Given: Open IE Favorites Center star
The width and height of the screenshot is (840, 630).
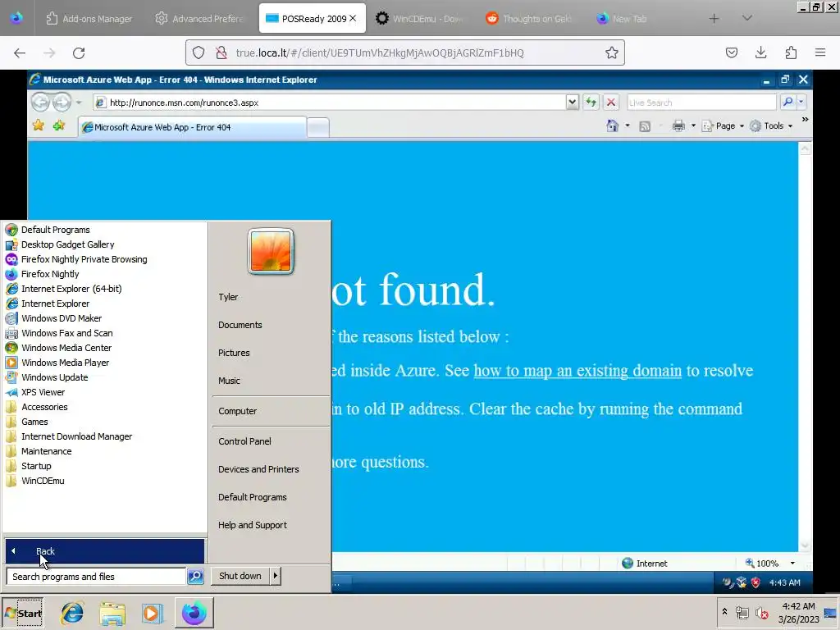Looking at the screenshot, I should click(39, 126).
